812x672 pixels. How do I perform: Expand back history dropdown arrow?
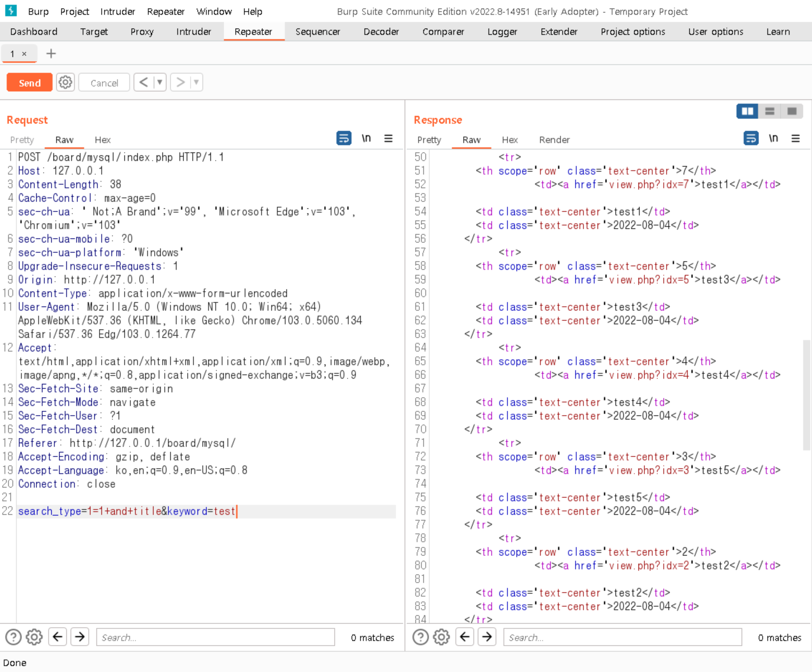(x=160, y=83)
